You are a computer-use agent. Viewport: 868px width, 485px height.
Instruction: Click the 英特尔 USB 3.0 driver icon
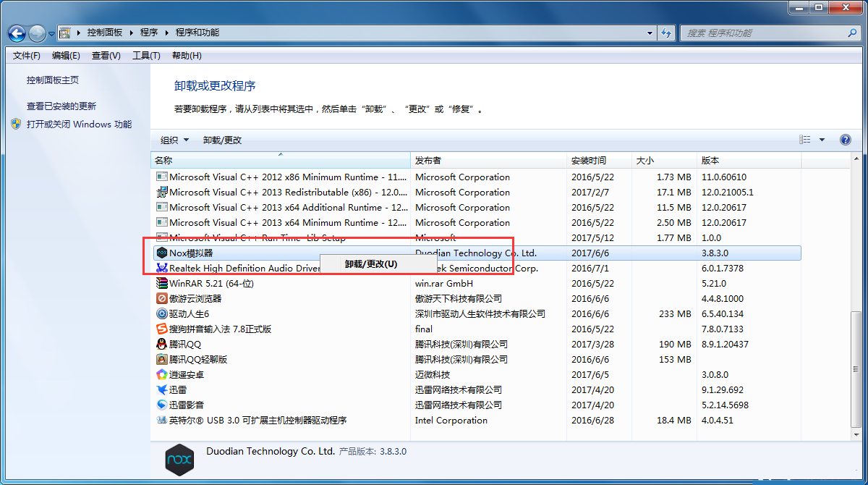[x=162, y=420]
